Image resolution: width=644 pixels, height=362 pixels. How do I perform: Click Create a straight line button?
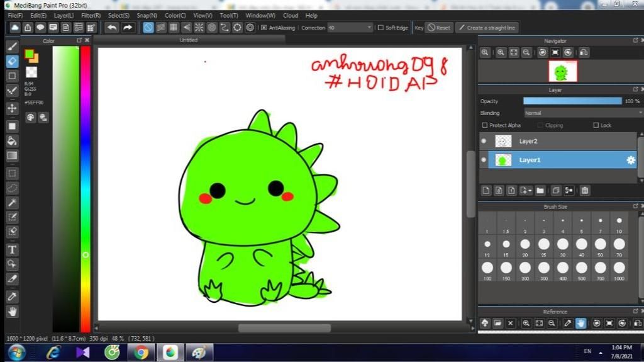pos(487,28)
